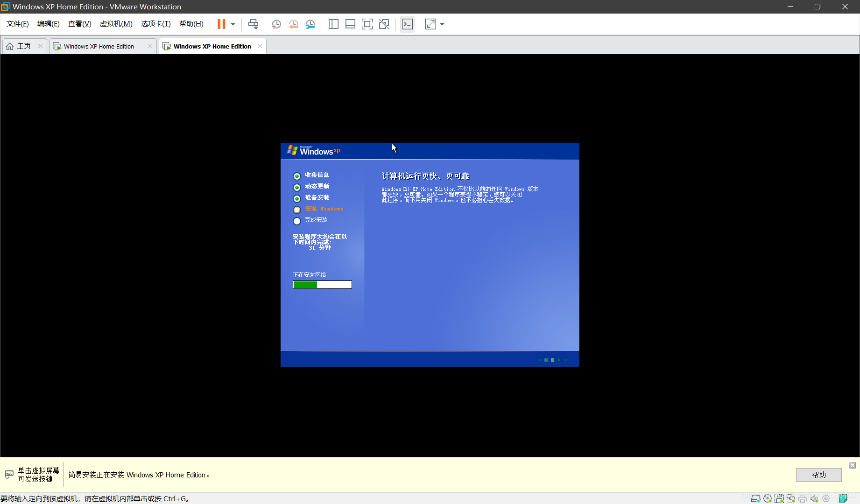Viewport: 860px width, 504px height.
Task: Click the green installation progress bar
Action: [322, 285]
